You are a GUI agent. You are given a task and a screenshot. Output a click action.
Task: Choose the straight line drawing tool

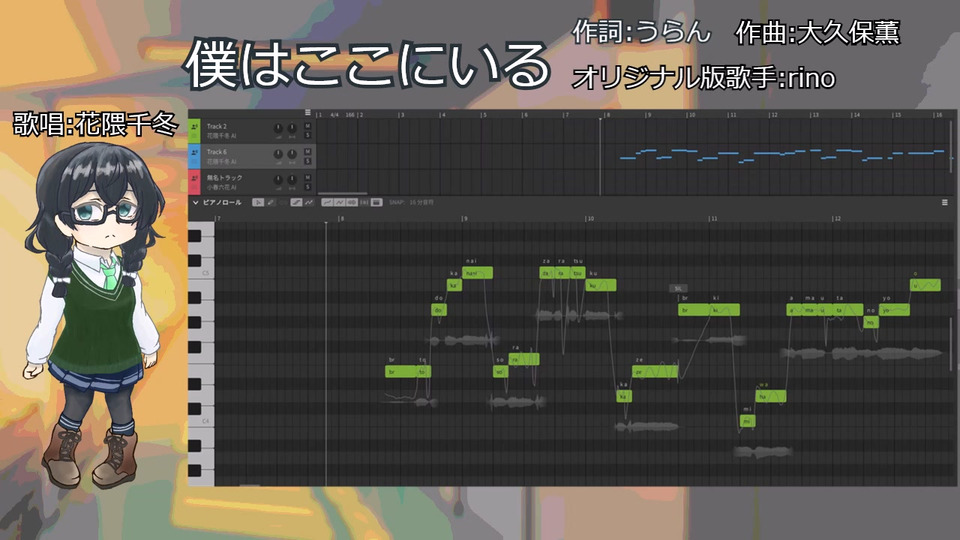coord(296,203)
